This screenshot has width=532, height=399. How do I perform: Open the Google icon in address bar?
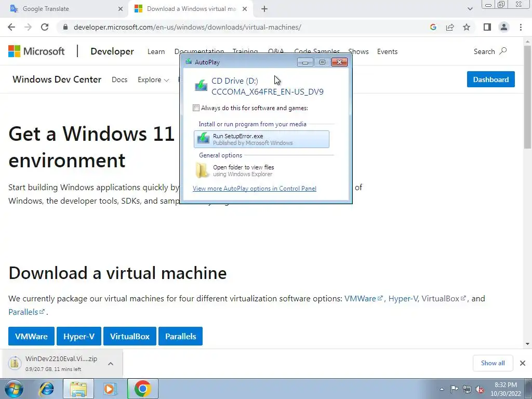pyautogui.click(x=433, y=27)
